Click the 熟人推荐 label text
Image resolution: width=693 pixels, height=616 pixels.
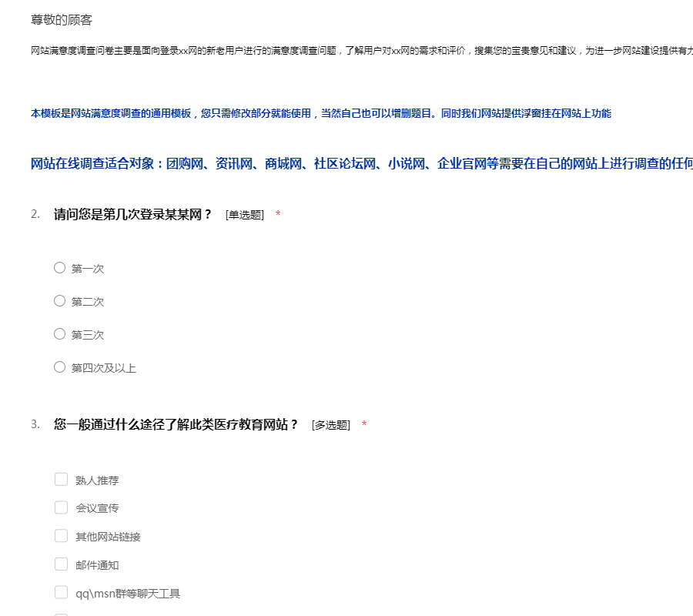tap(97, 480)
